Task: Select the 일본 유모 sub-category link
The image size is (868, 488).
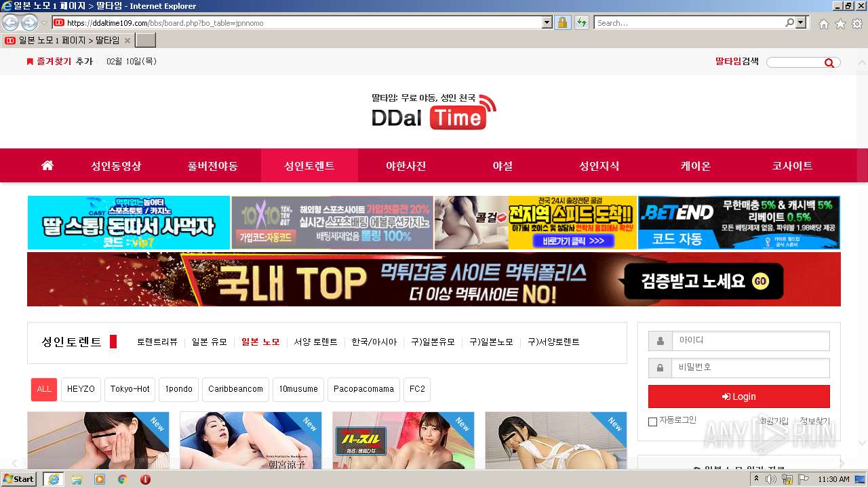Action: coord(210,342)
